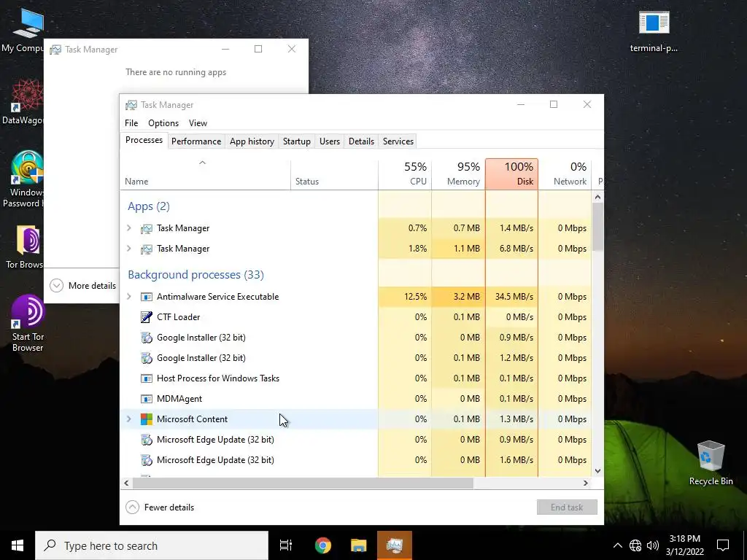Open the File menu
Screen dimensions: 747x560
click(x=131, y=123)
